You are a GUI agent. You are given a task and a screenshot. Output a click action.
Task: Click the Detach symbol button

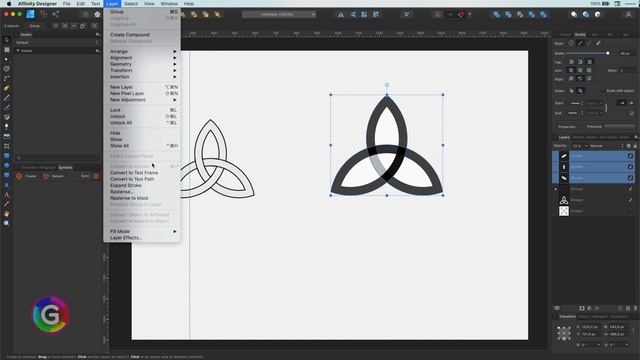pyautogui.click(x=53, y=176)
